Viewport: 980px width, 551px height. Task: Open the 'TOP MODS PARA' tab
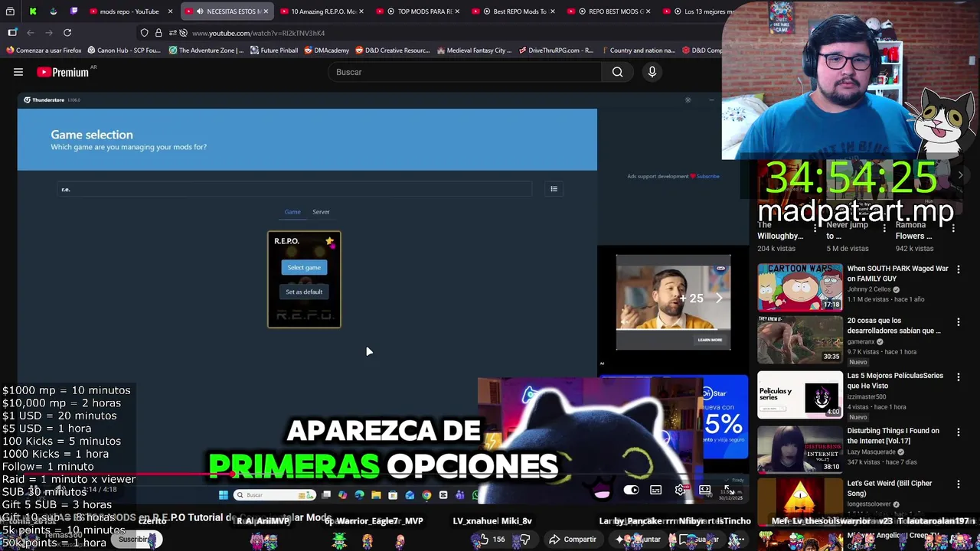[417, 11]
